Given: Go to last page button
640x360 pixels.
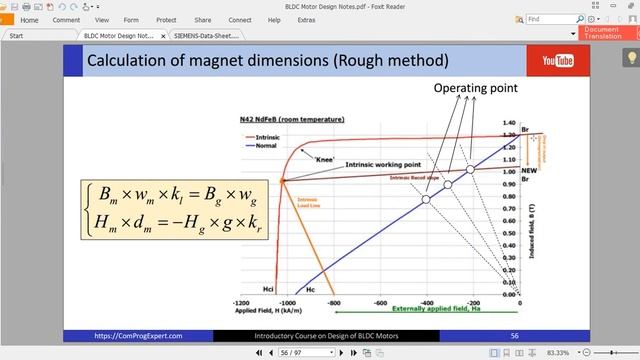Looking at the screenshot, I should coord(353,353).
